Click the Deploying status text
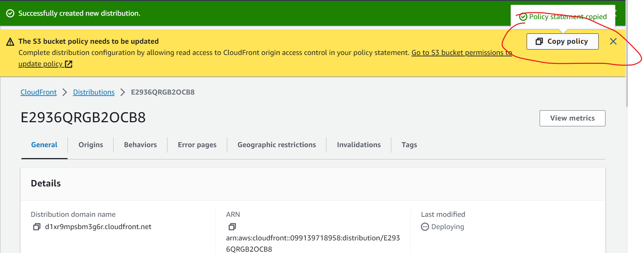 (448, 227)
